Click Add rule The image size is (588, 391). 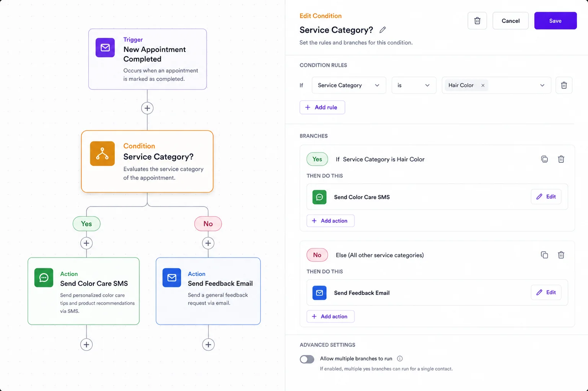tap(322, 107)
